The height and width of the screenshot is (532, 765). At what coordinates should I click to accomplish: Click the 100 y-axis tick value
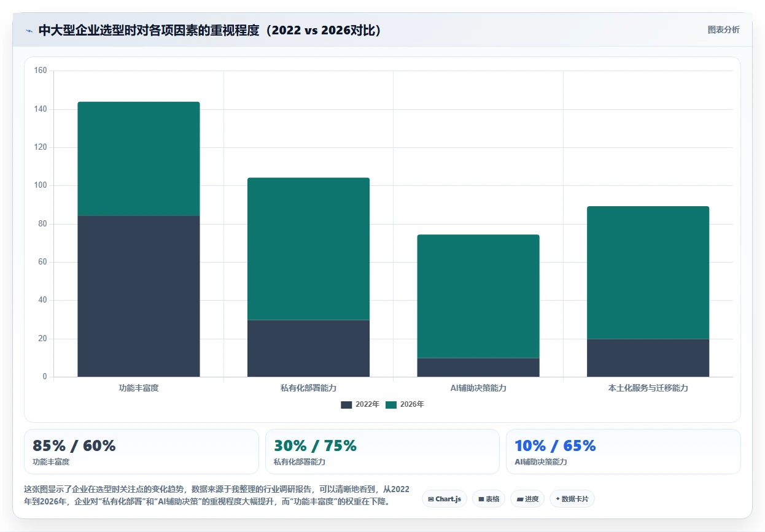41,185
